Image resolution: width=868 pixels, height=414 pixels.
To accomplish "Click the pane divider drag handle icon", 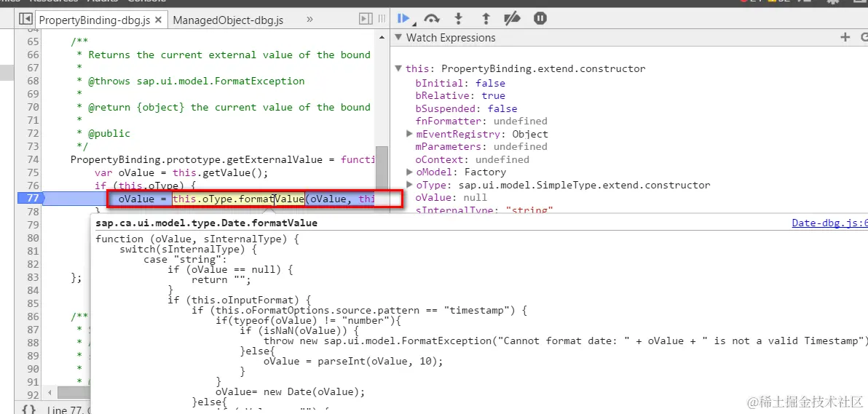I will coord(382,20).
